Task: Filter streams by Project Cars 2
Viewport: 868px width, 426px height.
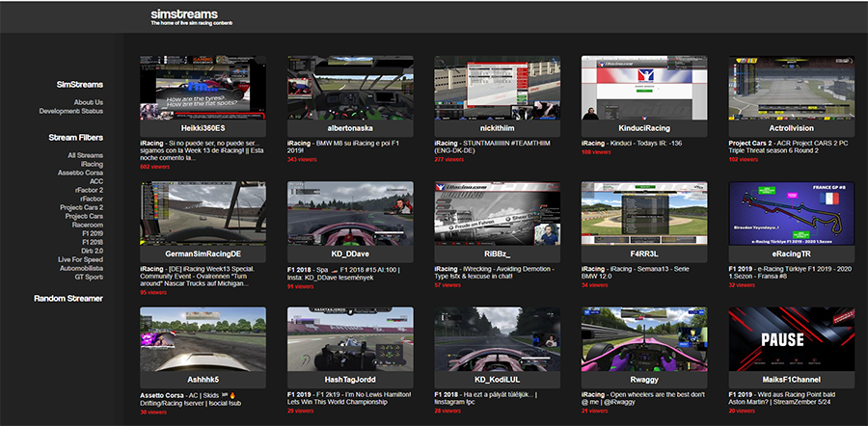Action: coord(82,207)
